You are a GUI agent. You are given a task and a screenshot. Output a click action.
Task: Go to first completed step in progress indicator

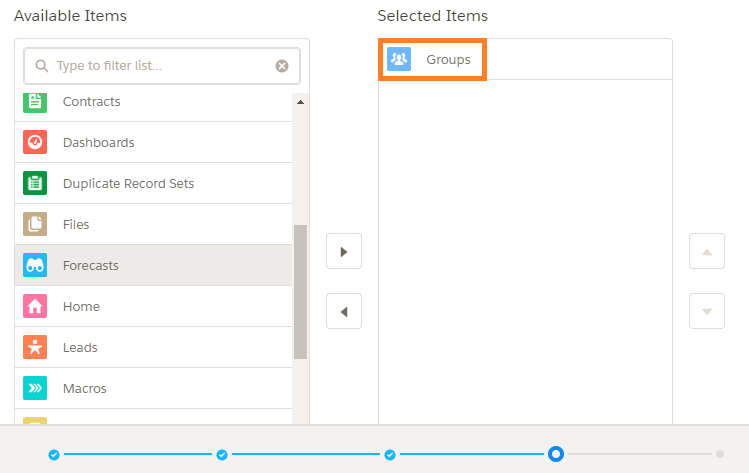point(54,454)
